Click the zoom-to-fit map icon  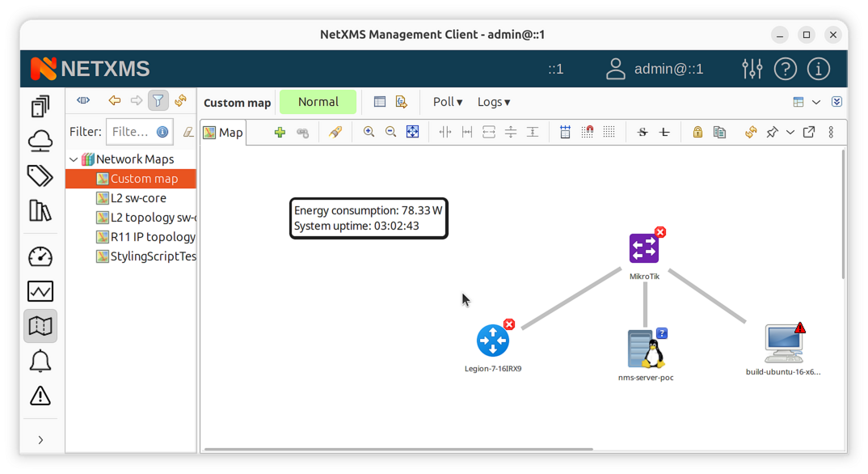(x=412, y=133)
